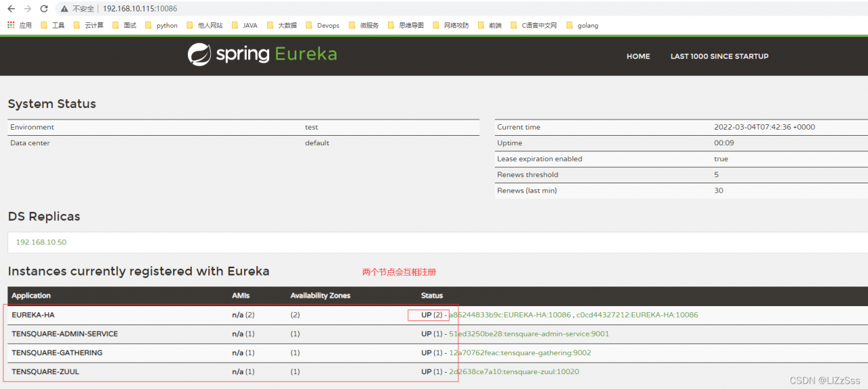Click the not-secure warning icon
This screenshot has height=389, width=868.
coord(64,9)
